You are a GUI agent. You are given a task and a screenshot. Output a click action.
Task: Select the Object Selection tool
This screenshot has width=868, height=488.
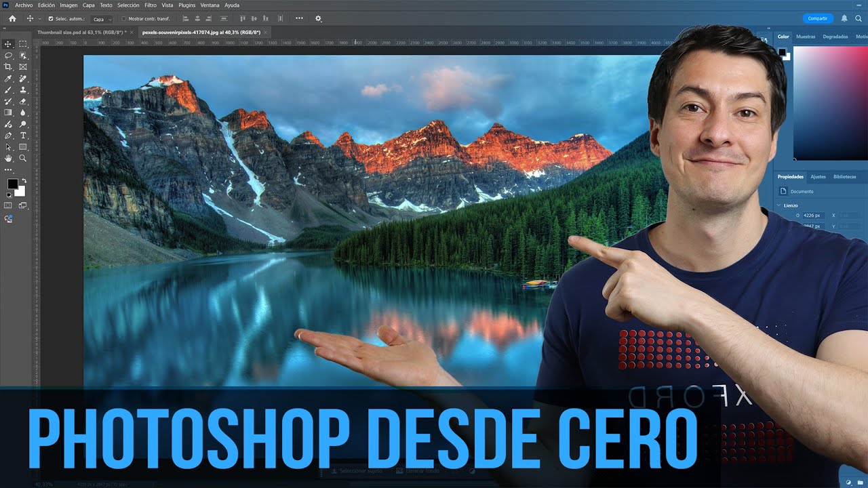point(23,56)
